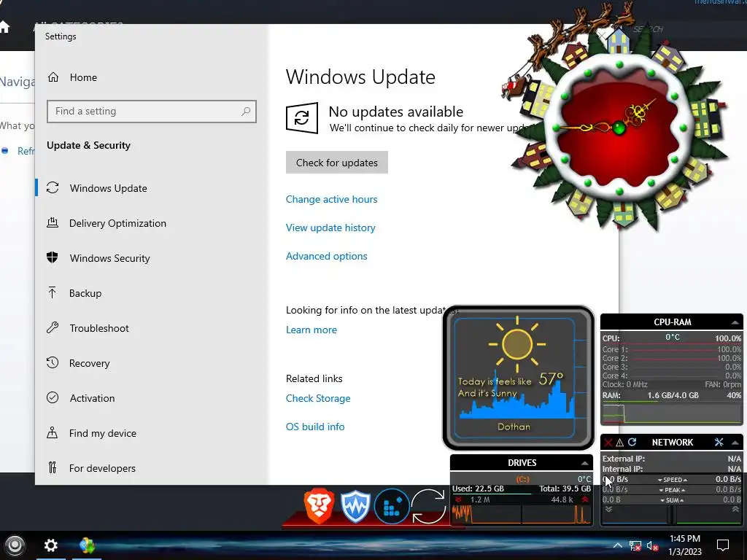Click the red up chevrons in DRIVES
The height and width of the screenshot is (560, 747).
pos(584,499)
